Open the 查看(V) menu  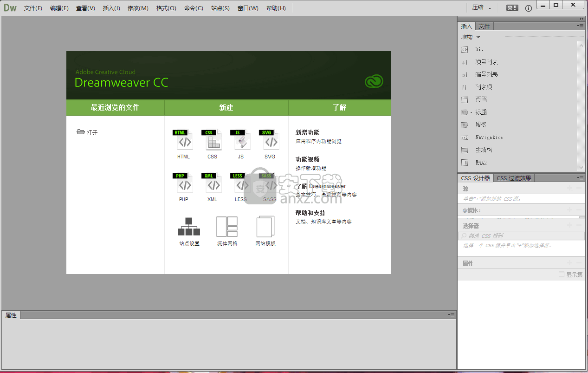86,8
